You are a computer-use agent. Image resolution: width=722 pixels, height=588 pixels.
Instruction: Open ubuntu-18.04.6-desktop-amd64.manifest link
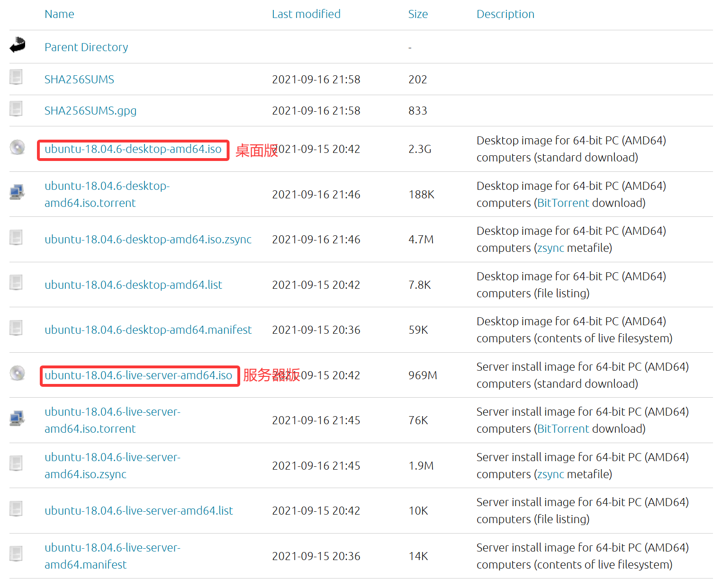[x=148, y=330]
